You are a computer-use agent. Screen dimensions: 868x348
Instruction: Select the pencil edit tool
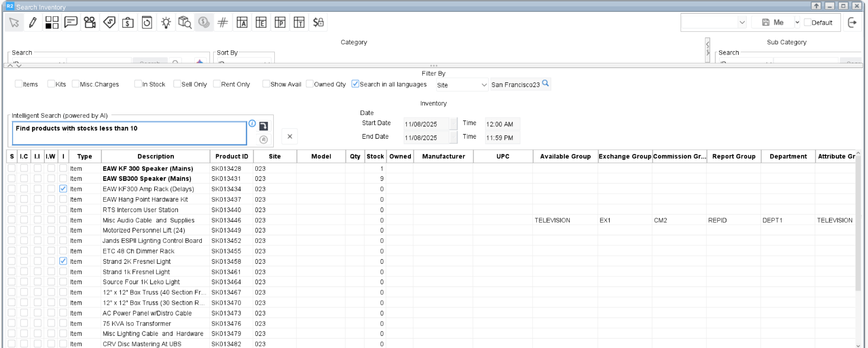pyautogui.click(x=33, y=22)
